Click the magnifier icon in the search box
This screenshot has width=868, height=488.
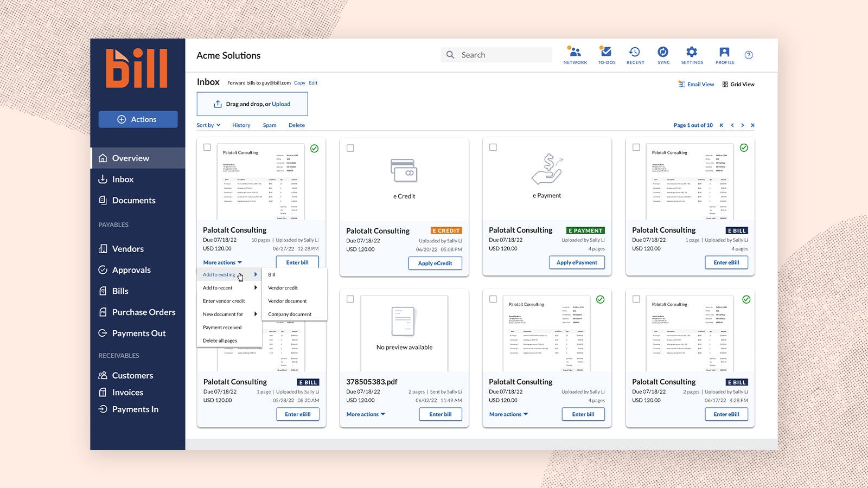click(x=450, y=55)
